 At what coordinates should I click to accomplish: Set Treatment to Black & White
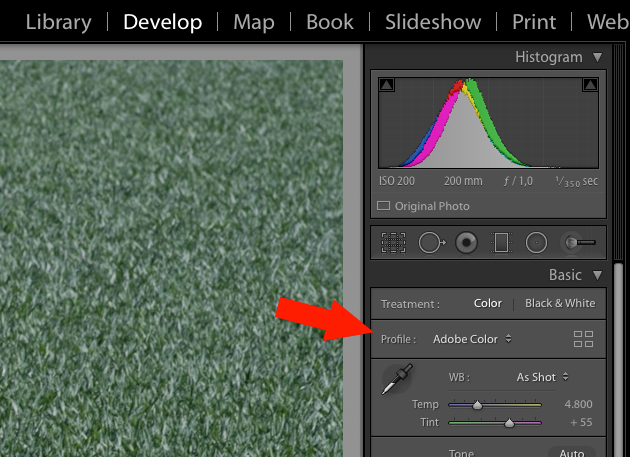[x=560, y=303]
